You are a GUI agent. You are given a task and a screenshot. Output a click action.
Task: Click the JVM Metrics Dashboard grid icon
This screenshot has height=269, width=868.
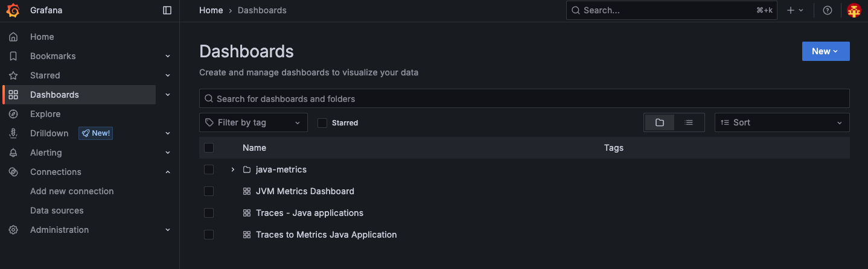tap(246, 191)
